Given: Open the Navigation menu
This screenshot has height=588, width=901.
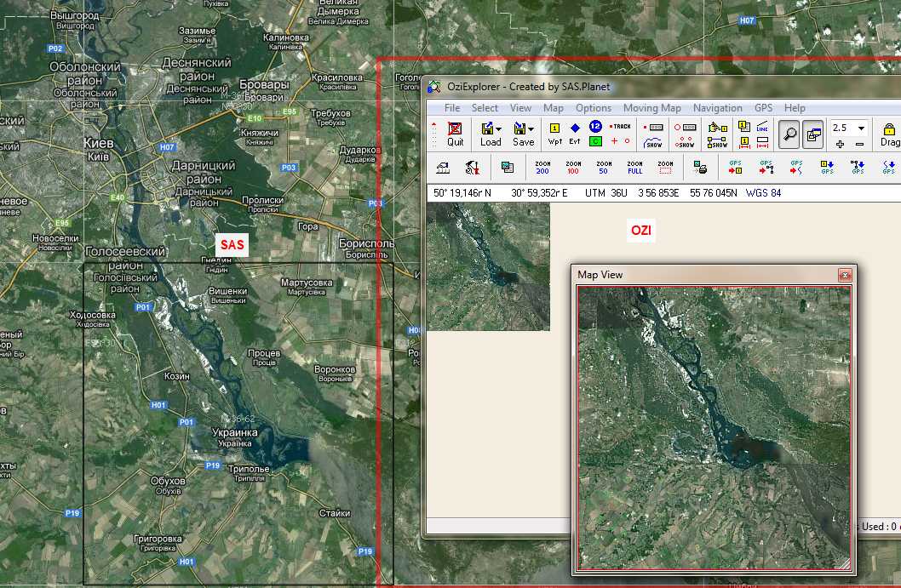Looking at the screenshot, I should coord(717,108).
